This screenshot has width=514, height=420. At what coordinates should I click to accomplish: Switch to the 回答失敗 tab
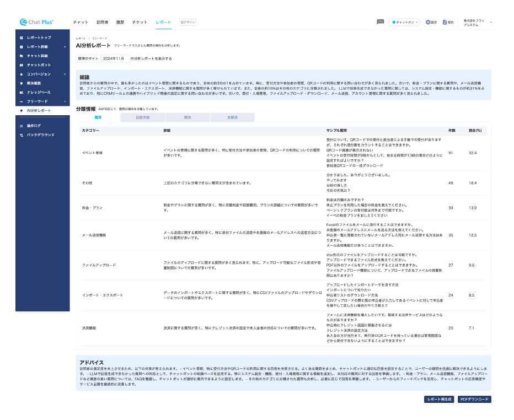pos(142,117)
